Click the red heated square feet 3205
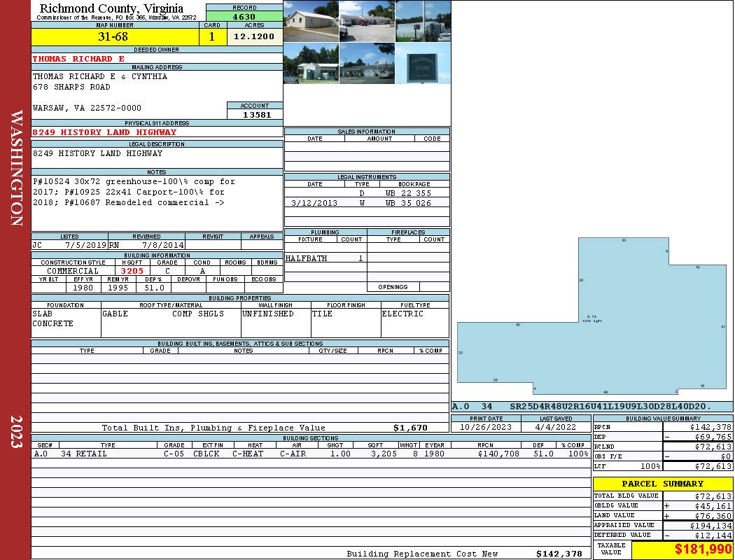The width and height of the screenshot is (735, 560). pos(132,271)
